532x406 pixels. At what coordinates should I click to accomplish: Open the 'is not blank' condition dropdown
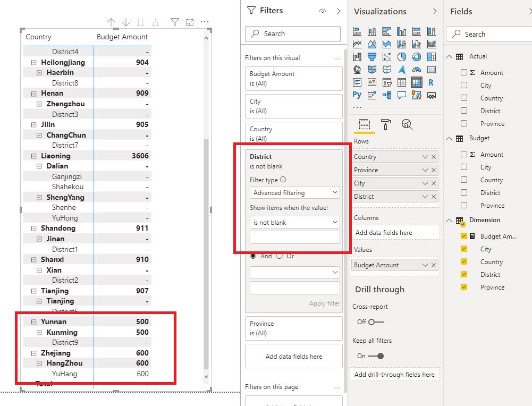(295, 223)
